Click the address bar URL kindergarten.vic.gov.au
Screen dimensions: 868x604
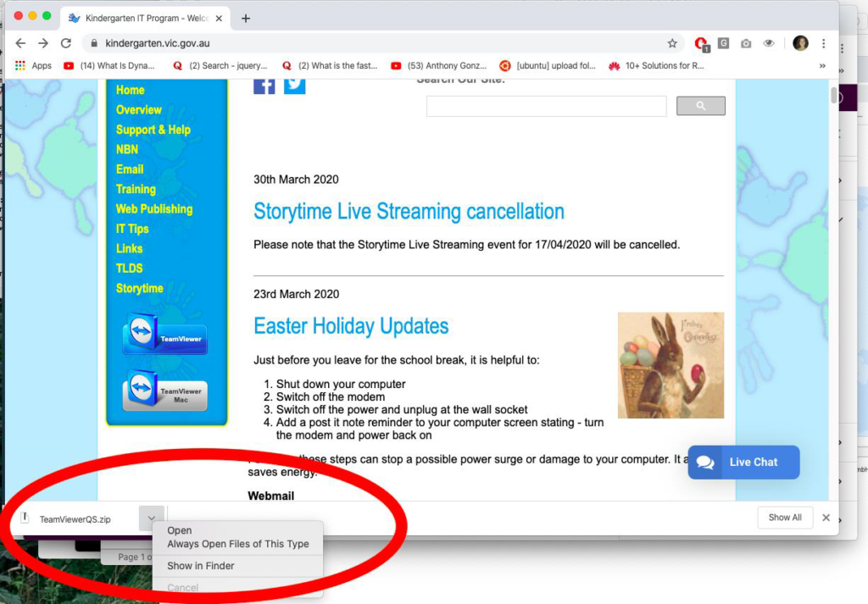point(158,43)
